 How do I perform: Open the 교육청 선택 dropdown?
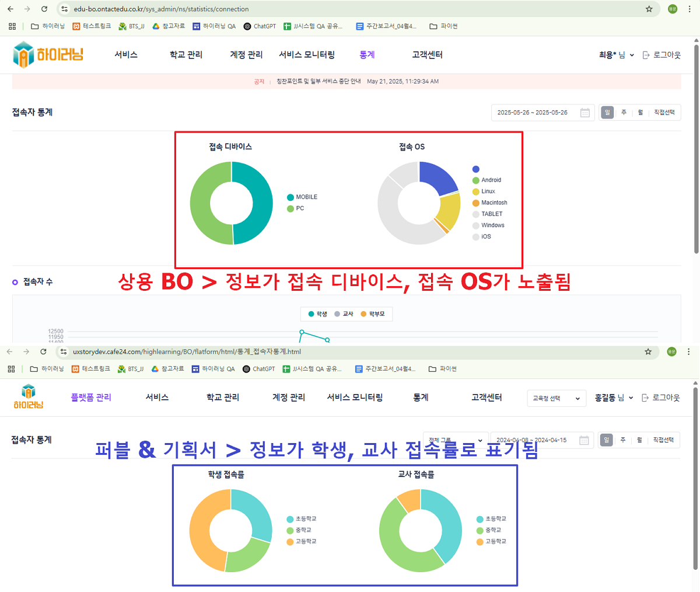tap(556, 398)
